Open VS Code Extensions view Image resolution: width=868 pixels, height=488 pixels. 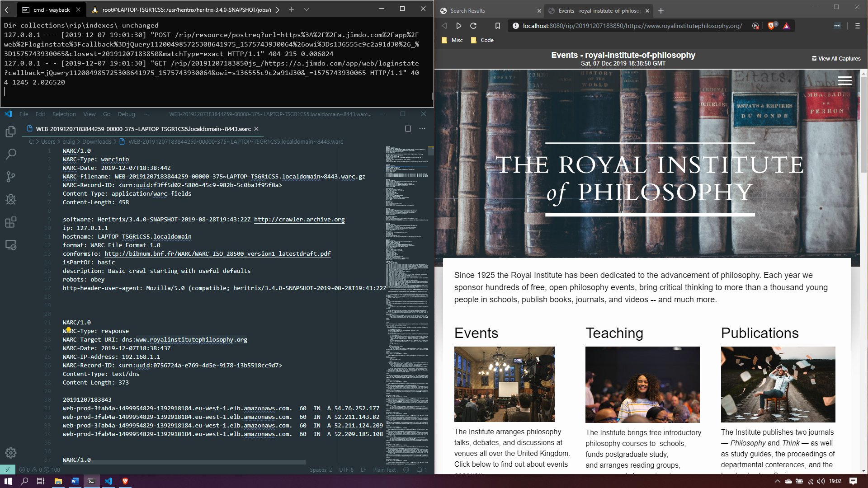point(10,222)
